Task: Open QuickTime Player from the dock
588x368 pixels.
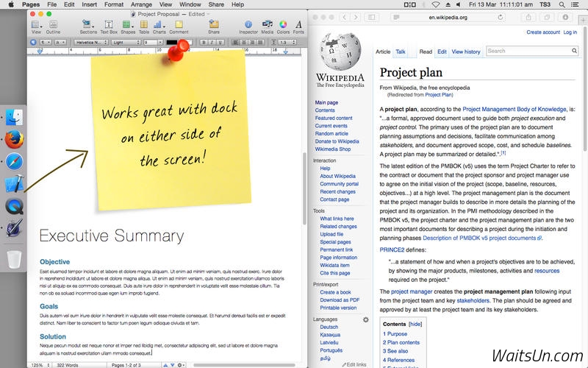Action: point(14,206)
